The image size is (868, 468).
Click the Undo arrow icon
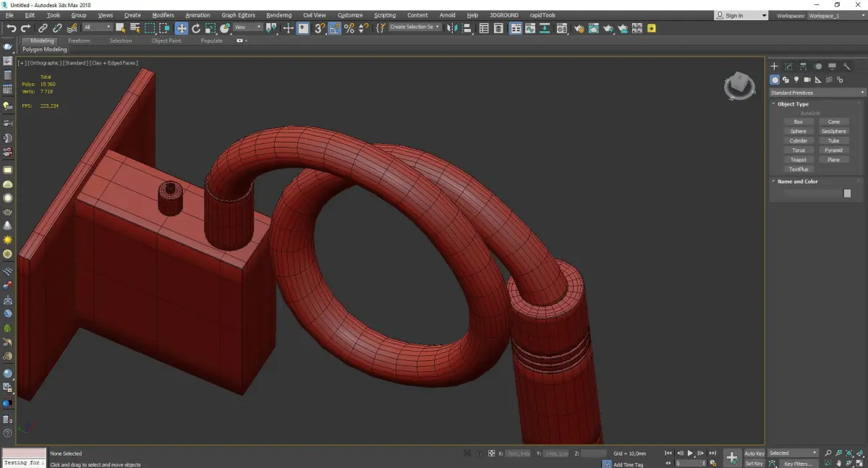[11, 28]
